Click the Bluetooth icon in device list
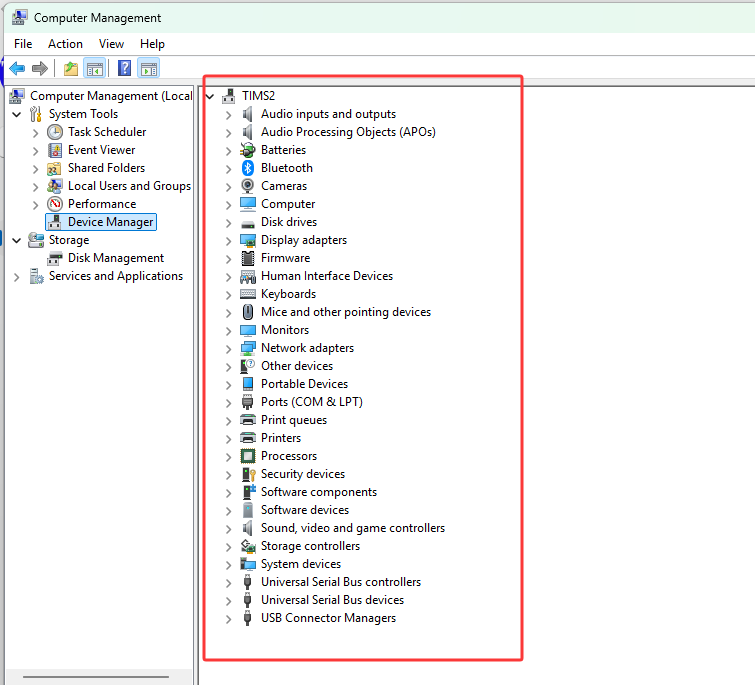Viewport: 755px width, 685px height. tap(248, 168)
